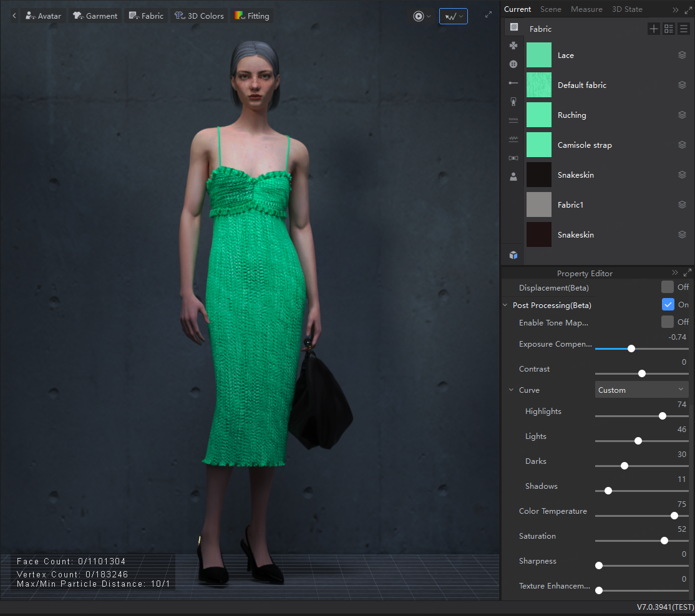Click layers icon next to Lace fabric
The width and height of the screenshot is (695, 616).
(682, 55)
